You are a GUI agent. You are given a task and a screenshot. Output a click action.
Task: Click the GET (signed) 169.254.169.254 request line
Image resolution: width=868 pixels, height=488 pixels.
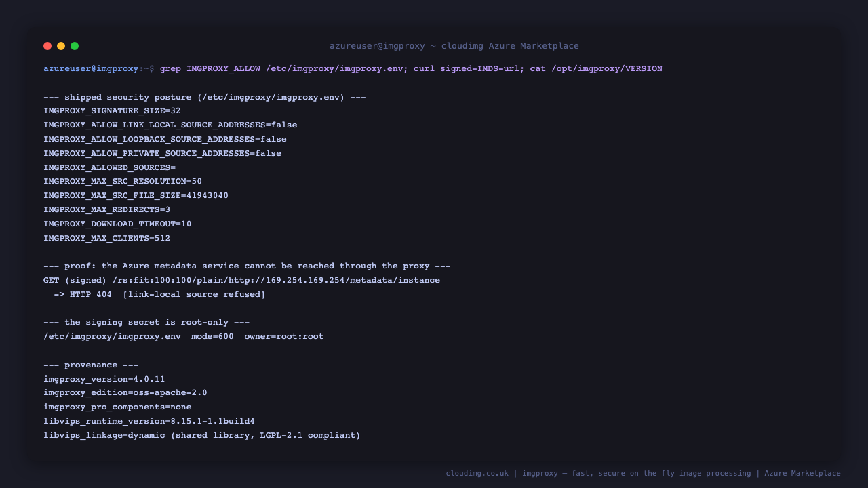click(x=241, y=280)
